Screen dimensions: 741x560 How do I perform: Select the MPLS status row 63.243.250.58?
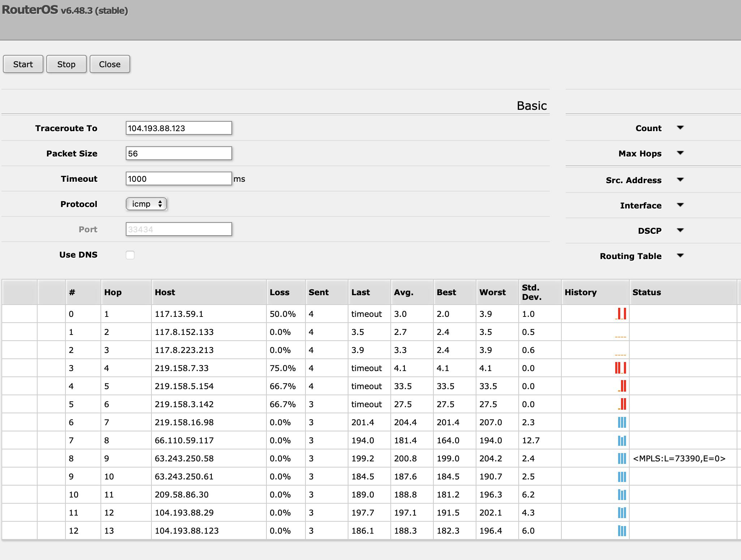[x=679, y=458]
